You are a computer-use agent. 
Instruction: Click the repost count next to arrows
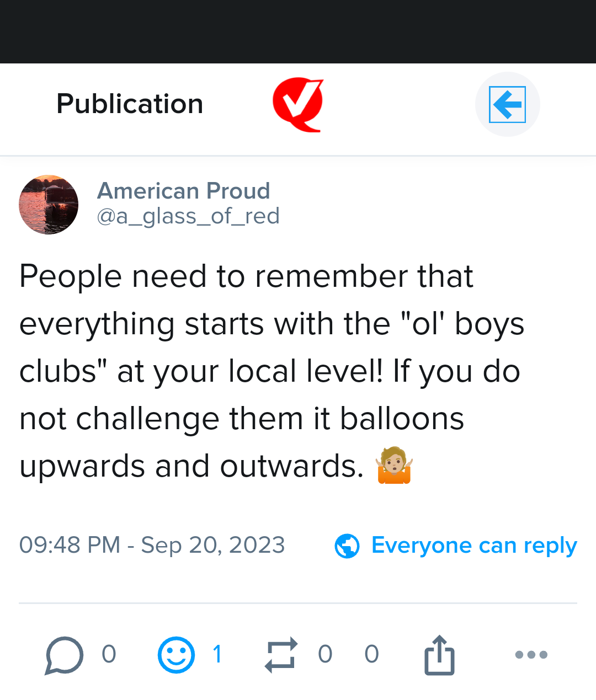click(325, 654)
